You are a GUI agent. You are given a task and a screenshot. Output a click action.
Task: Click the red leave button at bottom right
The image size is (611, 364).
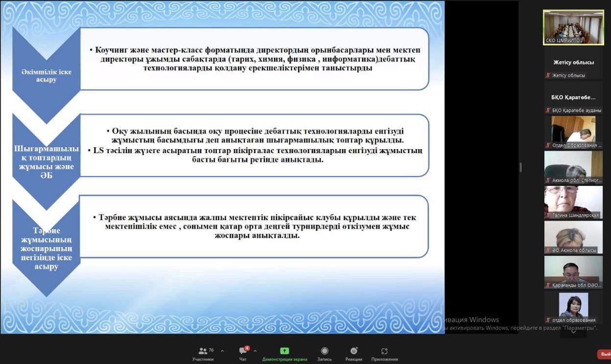coord(604,354)
